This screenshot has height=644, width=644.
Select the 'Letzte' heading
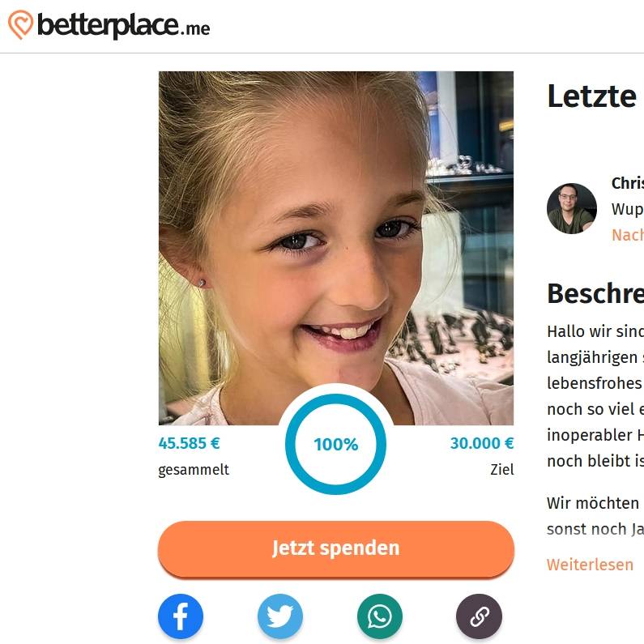pos(592,96)
